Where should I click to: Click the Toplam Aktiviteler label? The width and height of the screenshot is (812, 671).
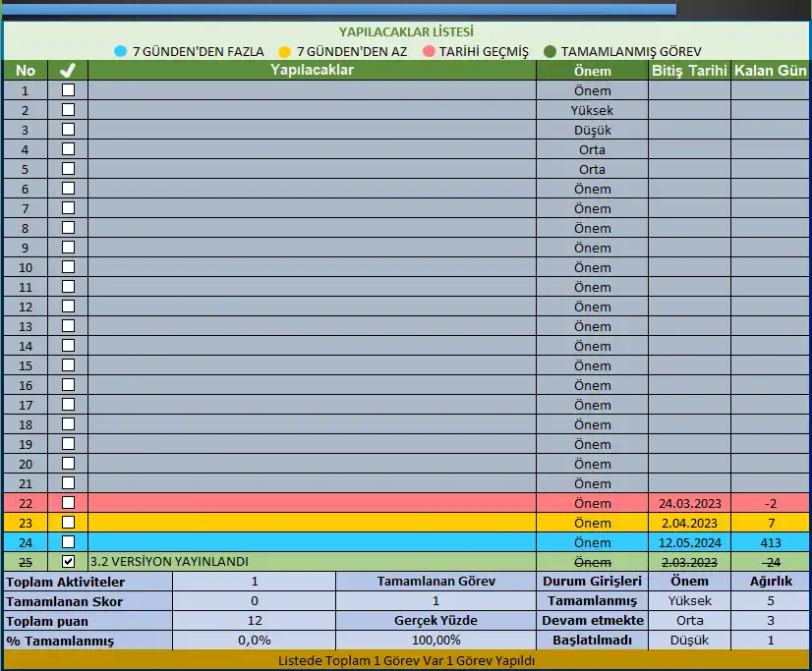tap(65, 582)
